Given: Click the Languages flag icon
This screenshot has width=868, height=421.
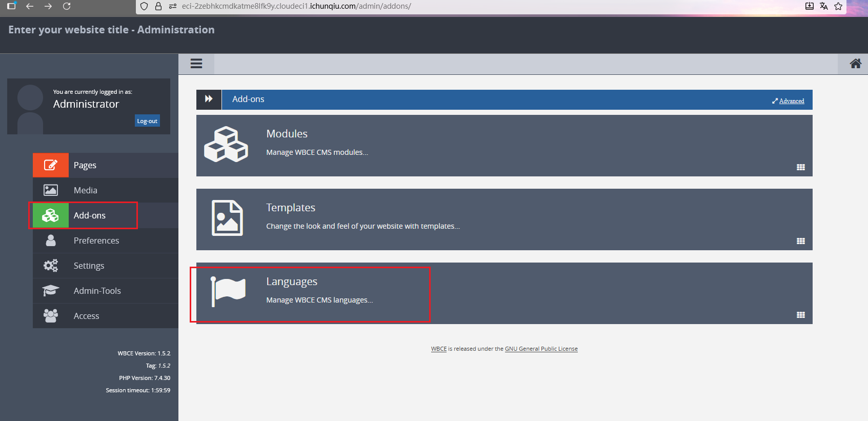Looking at the screenshot, I should [x=228, y=291].
